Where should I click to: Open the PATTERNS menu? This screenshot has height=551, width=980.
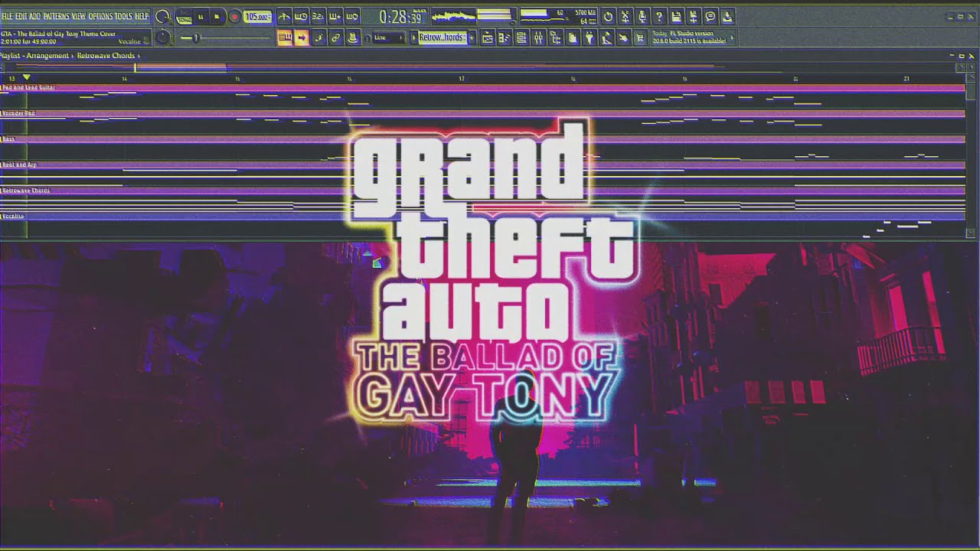point(56,16)
